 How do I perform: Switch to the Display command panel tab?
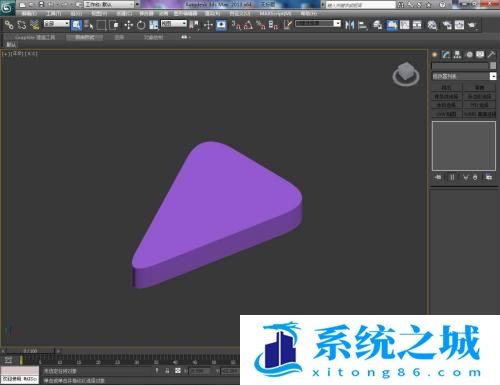point(480,54)
